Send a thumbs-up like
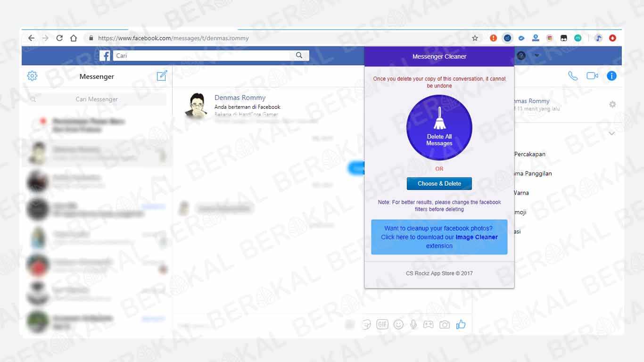Screen dimensions: 644x362 click(x=461, y=324)
